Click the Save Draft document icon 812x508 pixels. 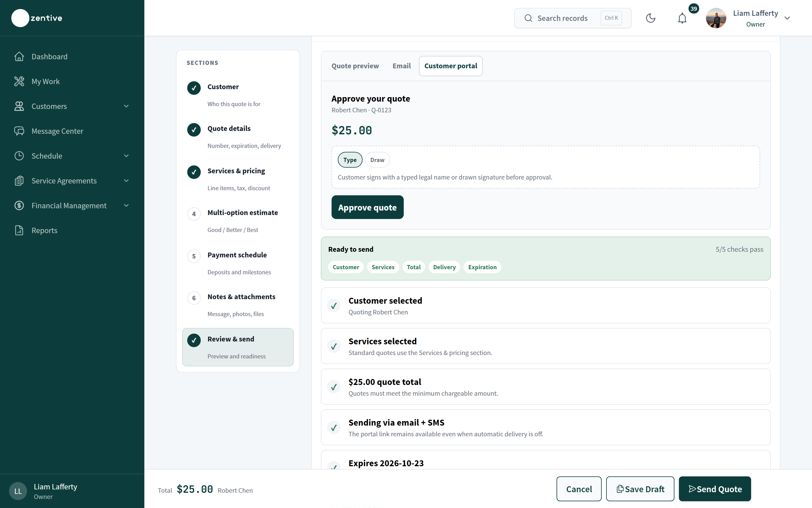(x=620, y=489)
